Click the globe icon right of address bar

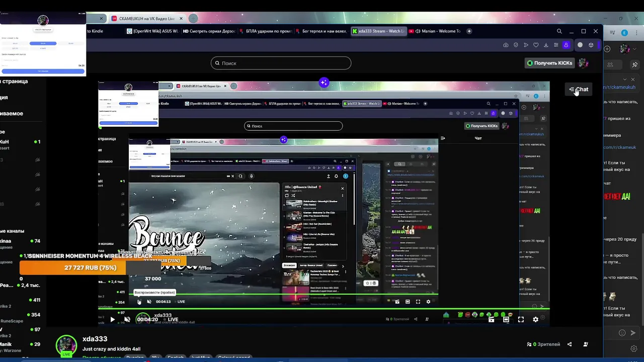click(580, 45)
